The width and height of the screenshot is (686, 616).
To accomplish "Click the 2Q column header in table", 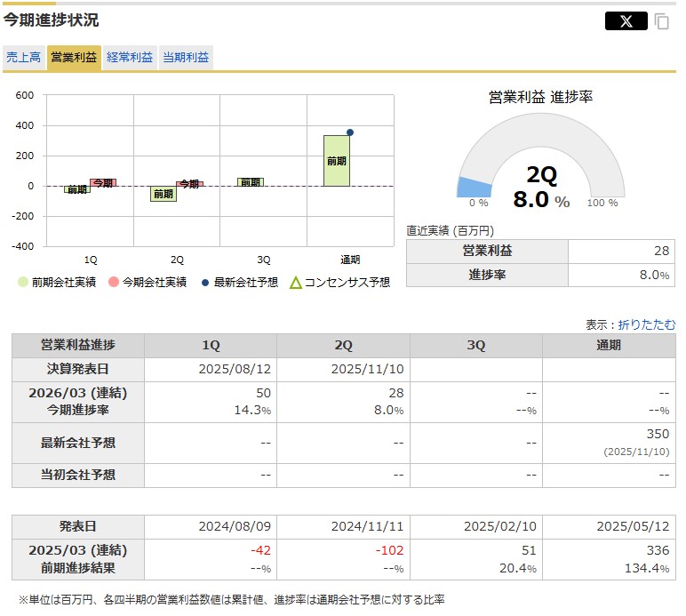I will tap(343, 346).
